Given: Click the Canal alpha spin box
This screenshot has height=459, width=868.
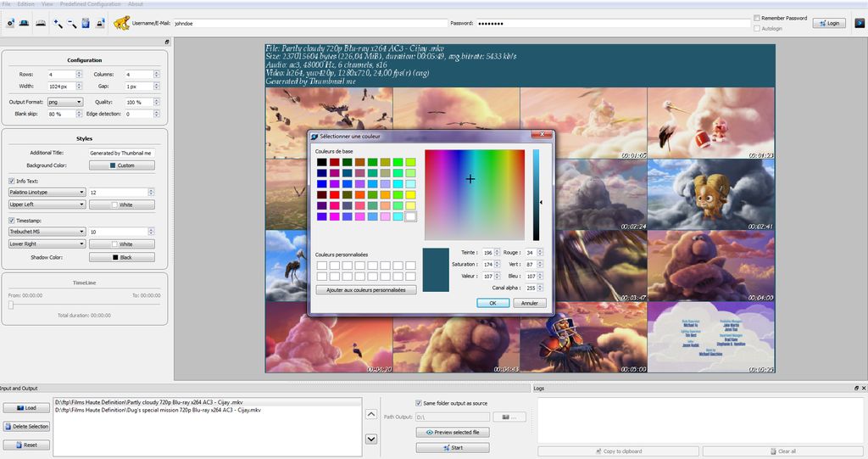Looking at the screenshot, I should coord(534,288).
